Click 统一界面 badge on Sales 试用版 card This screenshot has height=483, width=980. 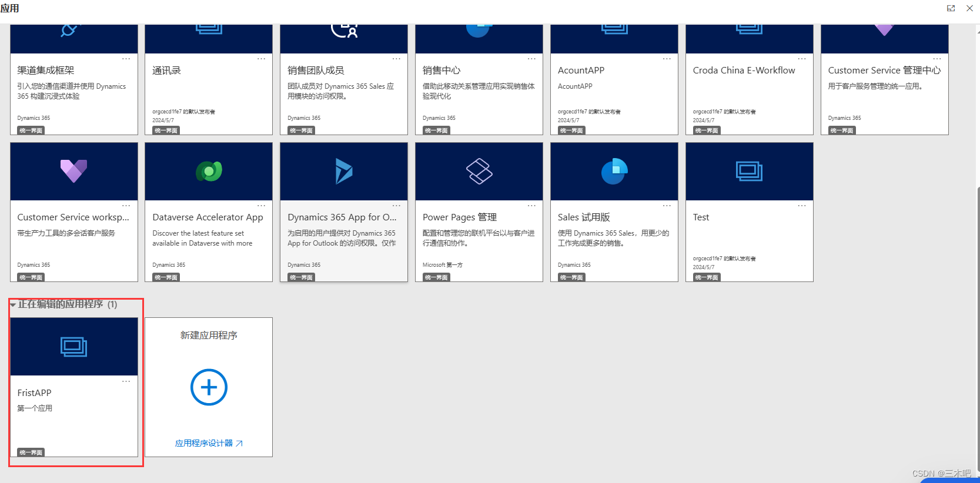tap(571, 277)
